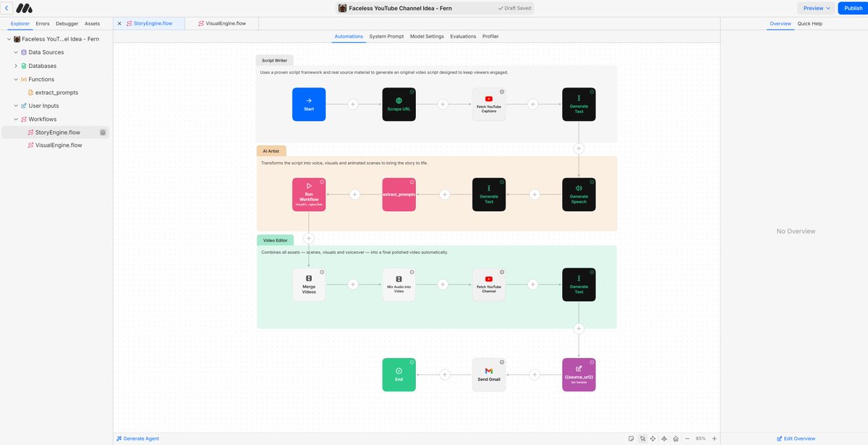
Task: Select the Automations tab
Action: coord(349,36)
